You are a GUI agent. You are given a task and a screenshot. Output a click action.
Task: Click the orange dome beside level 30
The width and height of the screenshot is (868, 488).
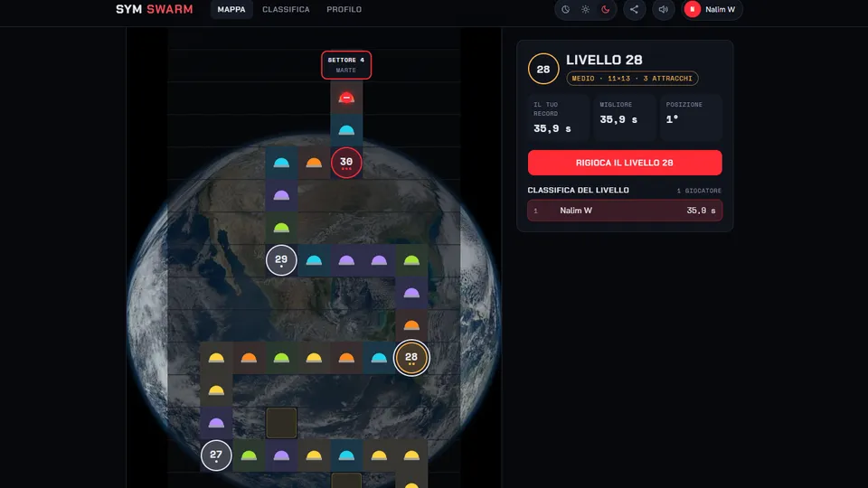(314, 163)
